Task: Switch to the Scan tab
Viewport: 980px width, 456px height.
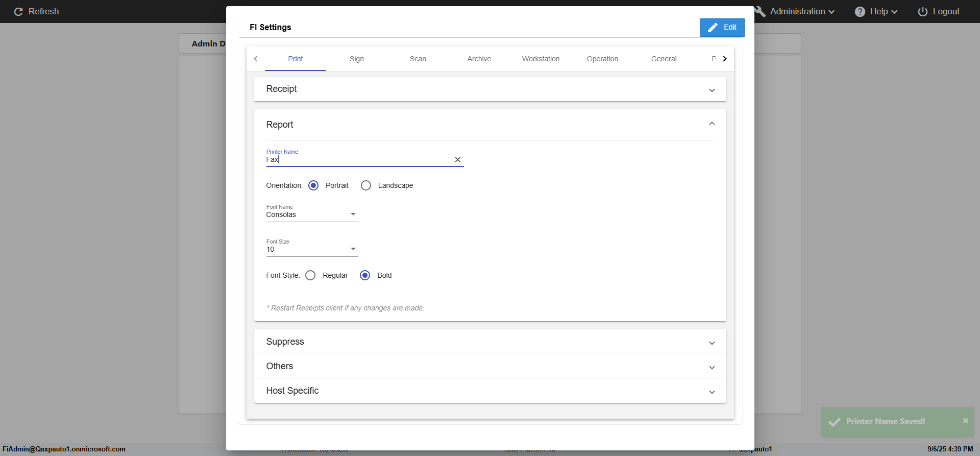Action: 418,59
